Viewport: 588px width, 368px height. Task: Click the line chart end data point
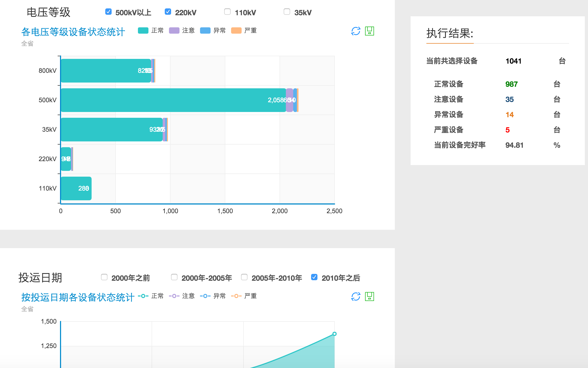pos(335,334)
